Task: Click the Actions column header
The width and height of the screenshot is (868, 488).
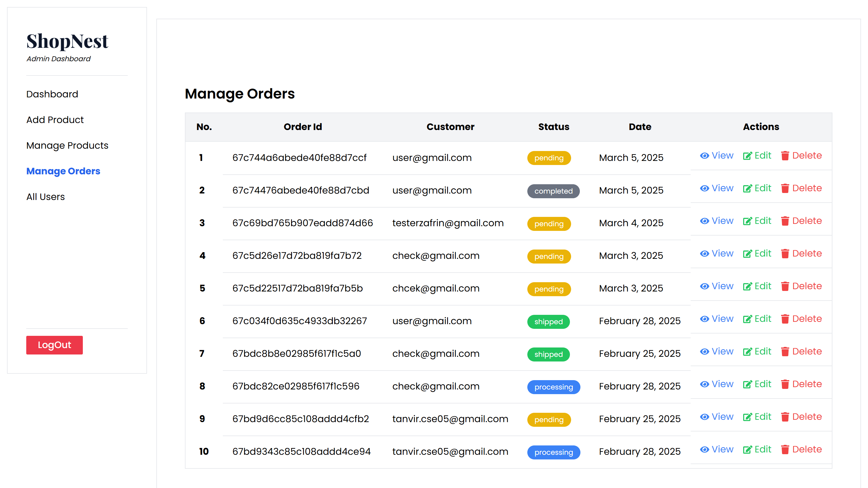Action: [761, 127]
